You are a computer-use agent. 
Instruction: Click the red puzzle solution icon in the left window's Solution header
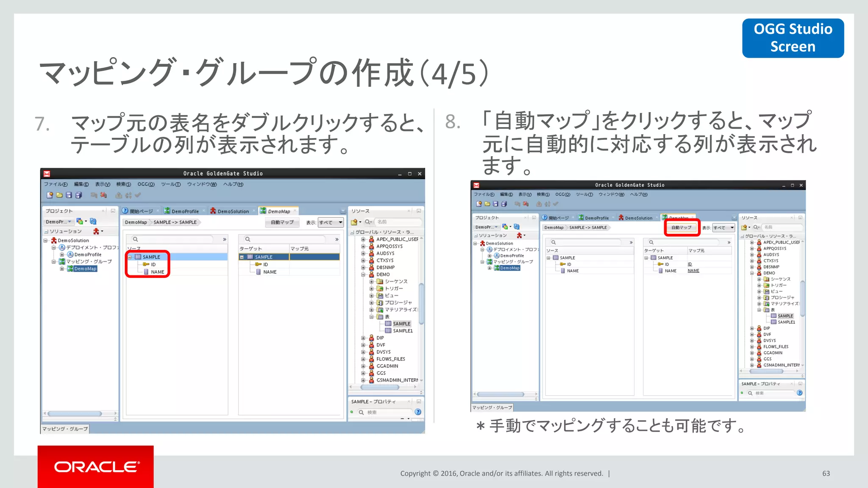pos(96,231)
